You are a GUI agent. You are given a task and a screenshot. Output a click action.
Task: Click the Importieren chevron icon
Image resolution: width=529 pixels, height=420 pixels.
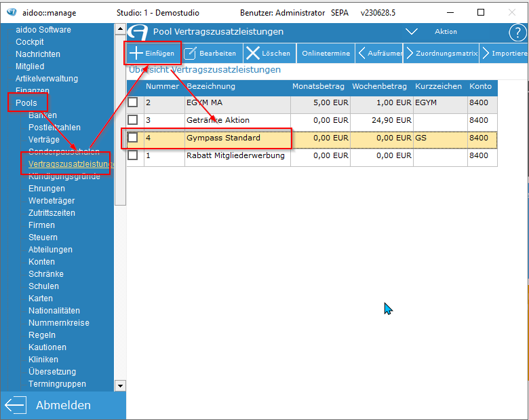coord(486,53)
